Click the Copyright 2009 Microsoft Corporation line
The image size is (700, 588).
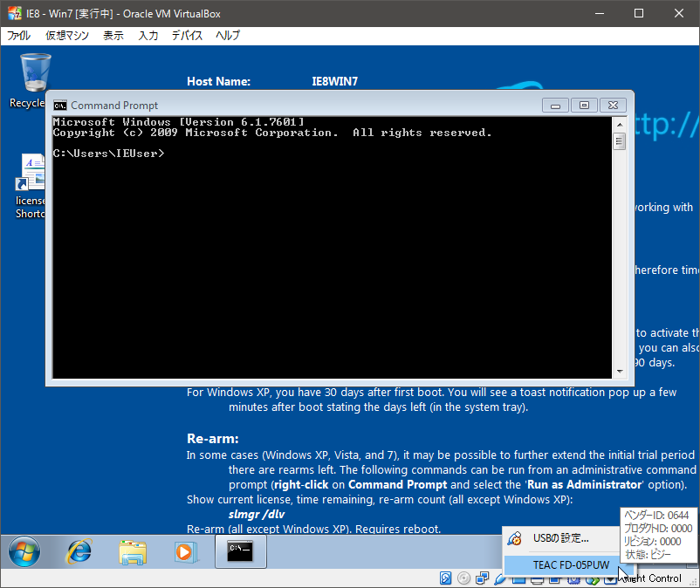[x=271, y=133]
